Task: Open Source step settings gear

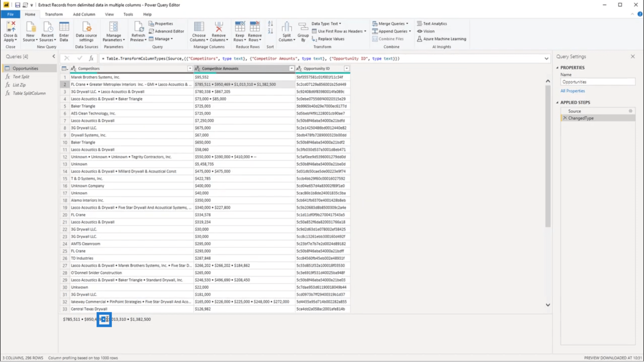Action: click(x=631, y=111)
